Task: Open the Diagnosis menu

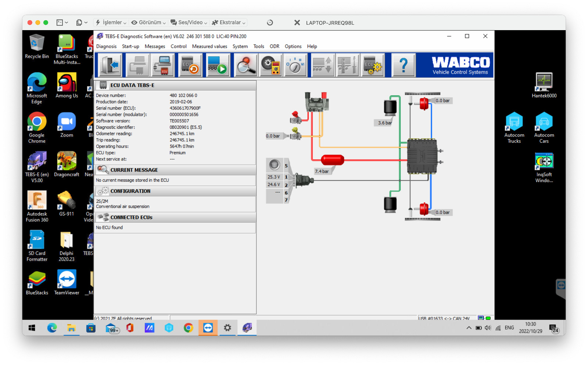Action: [106, 46]
